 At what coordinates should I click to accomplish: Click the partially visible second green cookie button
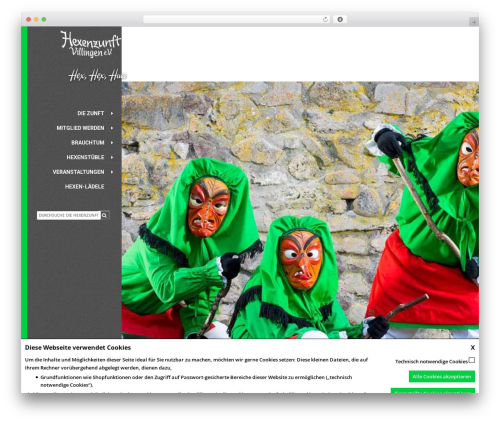(433, 391)
